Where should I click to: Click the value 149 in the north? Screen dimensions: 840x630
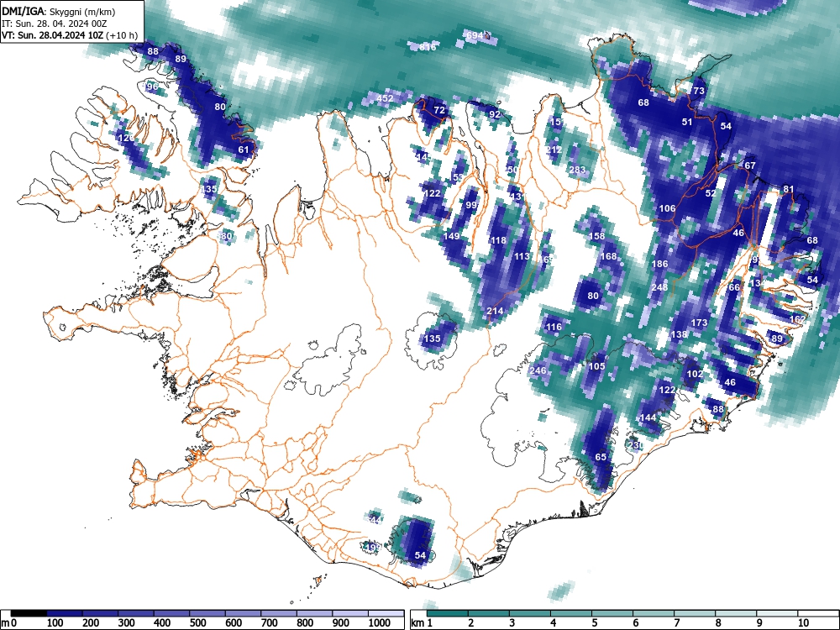[452, 236]
